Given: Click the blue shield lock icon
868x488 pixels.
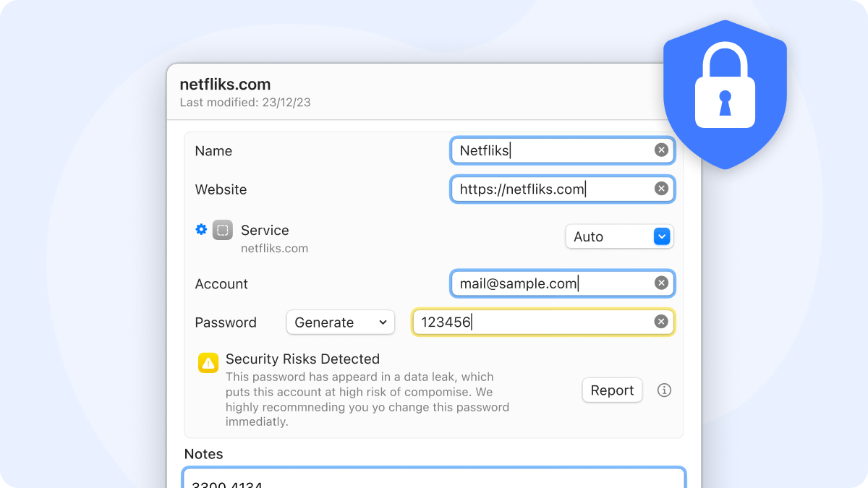Looking at the screenshot, I should click(725, 94).
